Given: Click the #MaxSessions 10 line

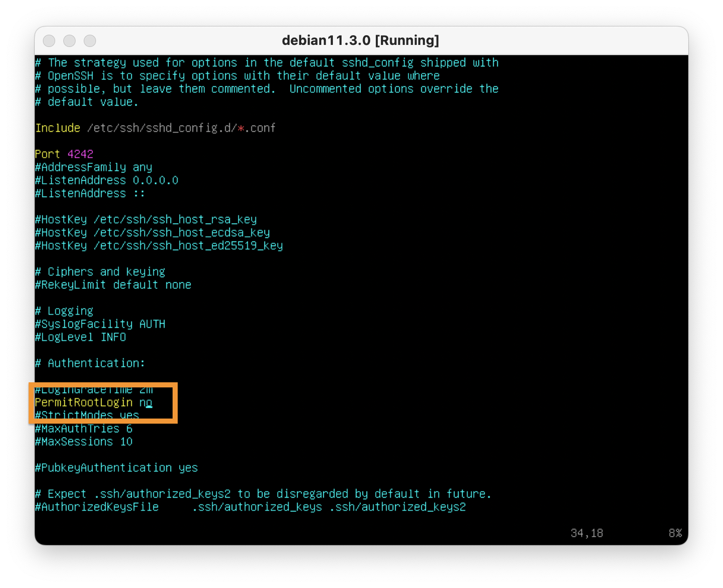Looking at the screenshot, I should [x=84, y=442].
